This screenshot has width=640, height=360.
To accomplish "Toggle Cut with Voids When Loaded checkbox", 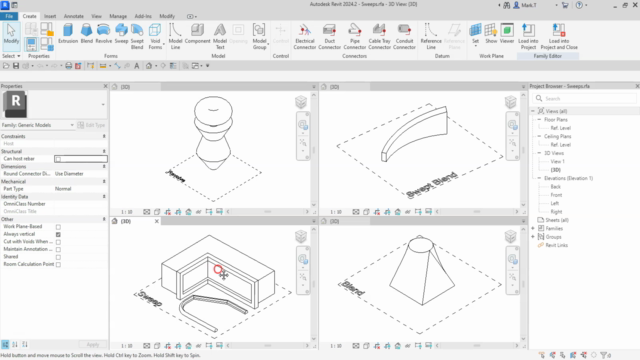I will (x=58, y=242).
